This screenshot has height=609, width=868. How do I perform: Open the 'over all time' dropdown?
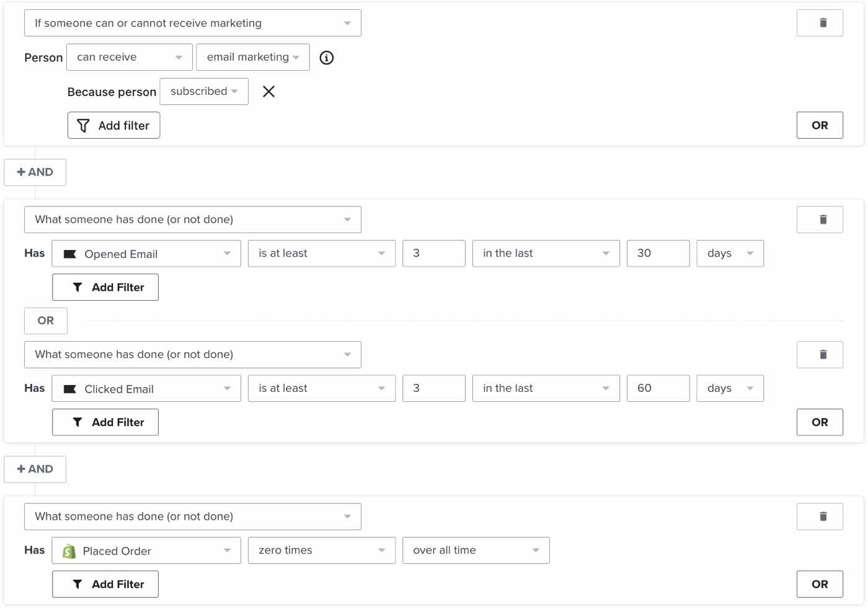click(x=476, y=551)
